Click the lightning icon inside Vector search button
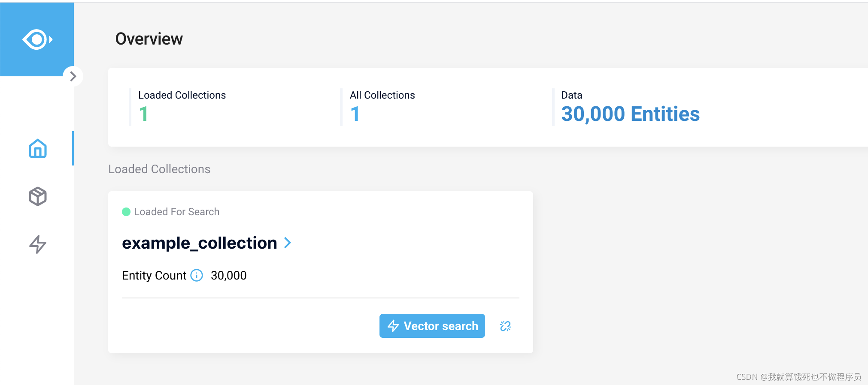 point(393,326)
